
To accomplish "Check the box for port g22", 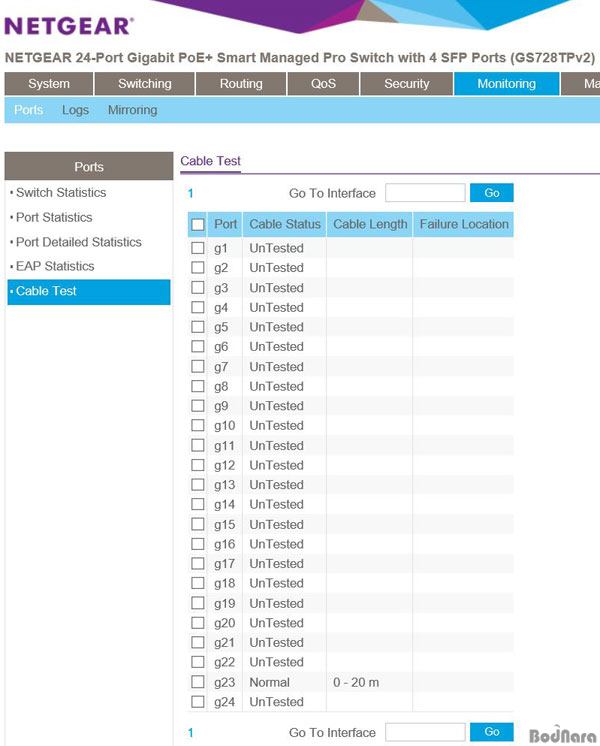I will (x=197, y=662).
